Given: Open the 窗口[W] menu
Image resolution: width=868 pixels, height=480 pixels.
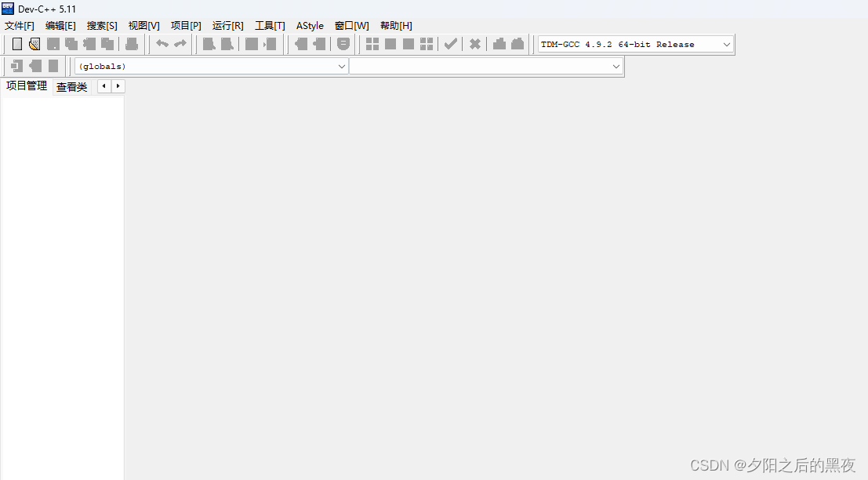Looking at the screenshot, I should coord(351,25).
